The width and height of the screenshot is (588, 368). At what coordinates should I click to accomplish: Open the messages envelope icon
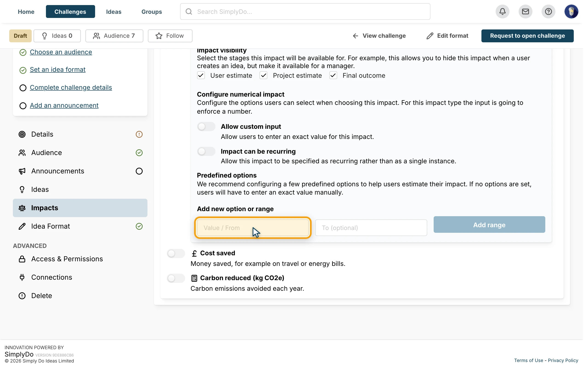coord(525,11)
